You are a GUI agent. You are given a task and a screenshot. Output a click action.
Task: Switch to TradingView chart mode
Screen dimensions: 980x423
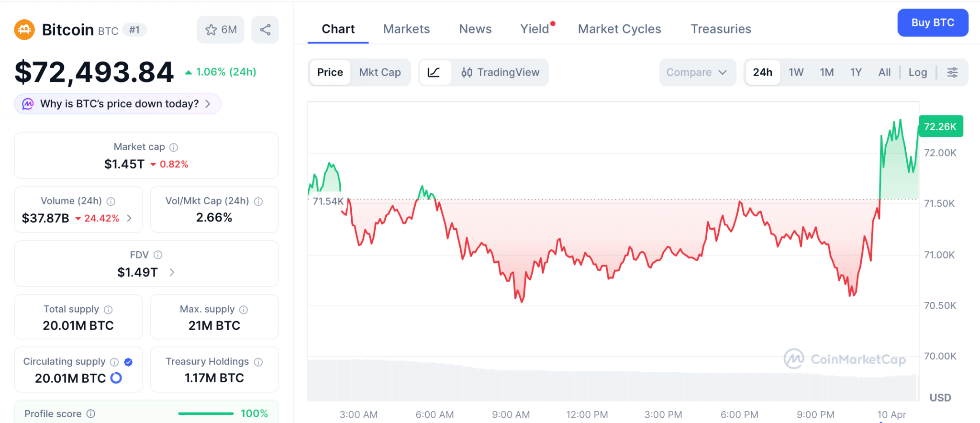[x=500, y=72]
